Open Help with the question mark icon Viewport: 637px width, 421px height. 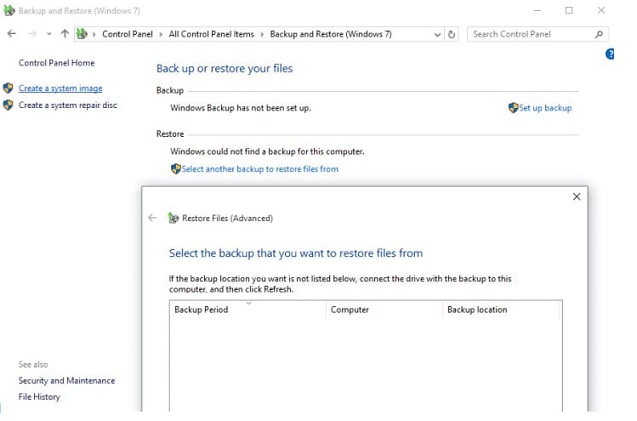(610, 54)
